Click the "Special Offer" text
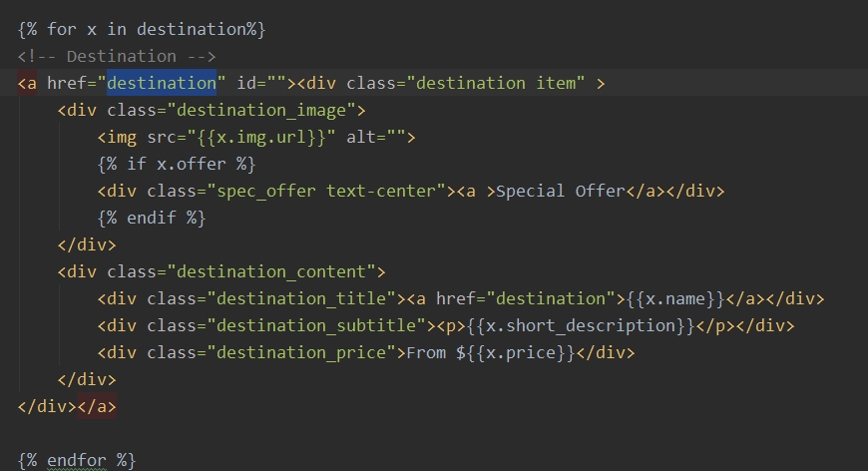Image resolution: width=868 pixels, height=471 pixels. coord(561,191)
